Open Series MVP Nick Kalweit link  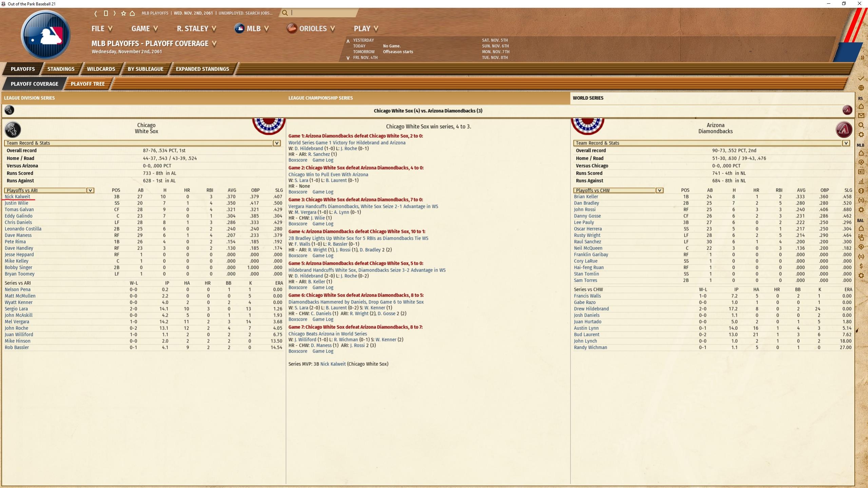tap(333, 364)
